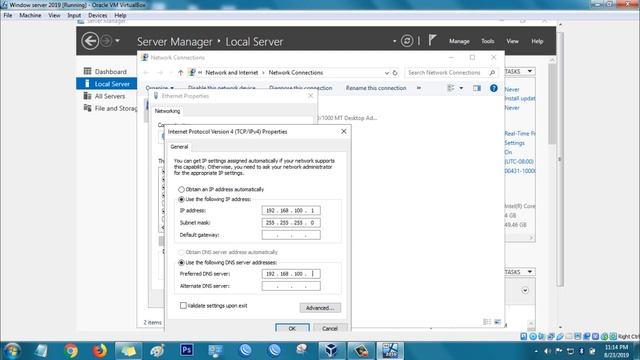Open VirtualBox File menu

click(8, 15)
